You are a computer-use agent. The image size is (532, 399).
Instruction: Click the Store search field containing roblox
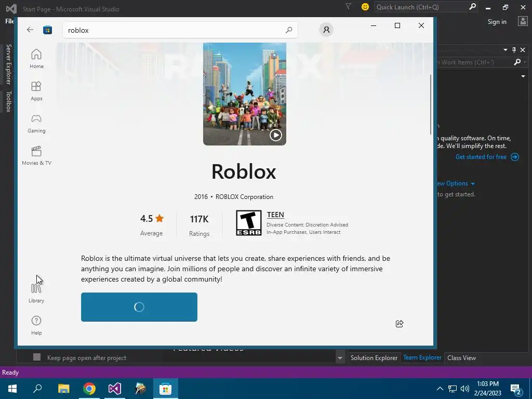[180, 30]
